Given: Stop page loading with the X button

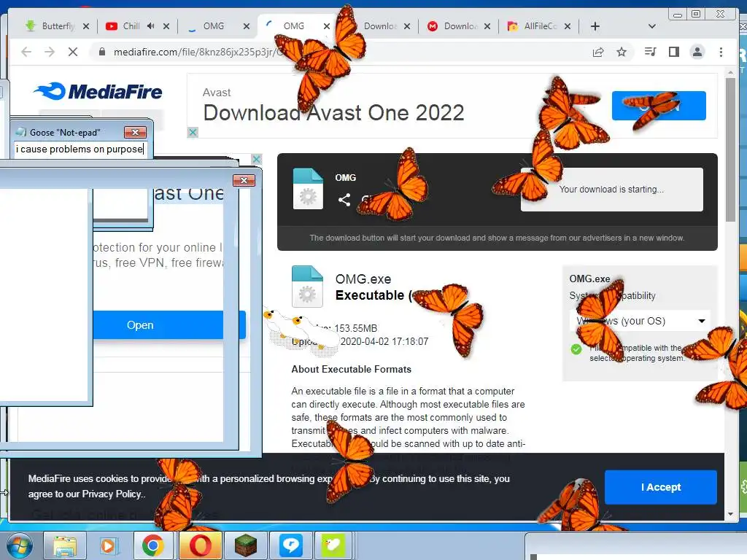Looking at the screenshot, I should point(73,52).
